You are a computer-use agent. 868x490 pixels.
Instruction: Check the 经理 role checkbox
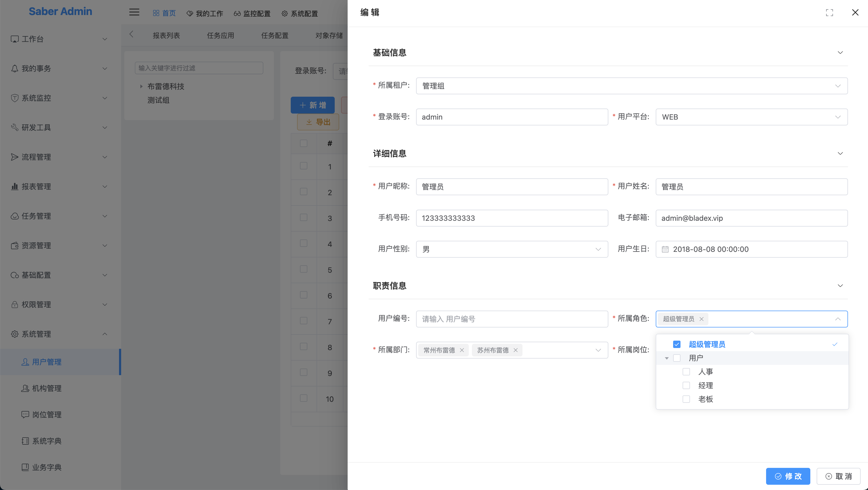[x=686, y=385]
